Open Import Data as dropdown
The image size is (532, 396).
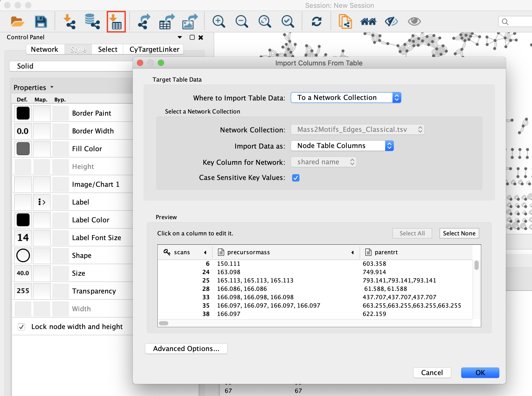[x=342, y=146]
